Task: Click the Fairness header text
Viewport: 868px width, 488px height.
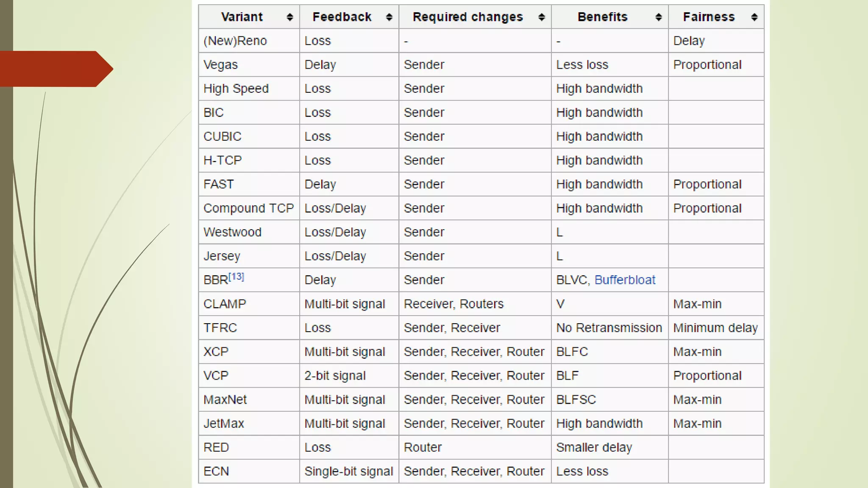Action: coord(709,17)
